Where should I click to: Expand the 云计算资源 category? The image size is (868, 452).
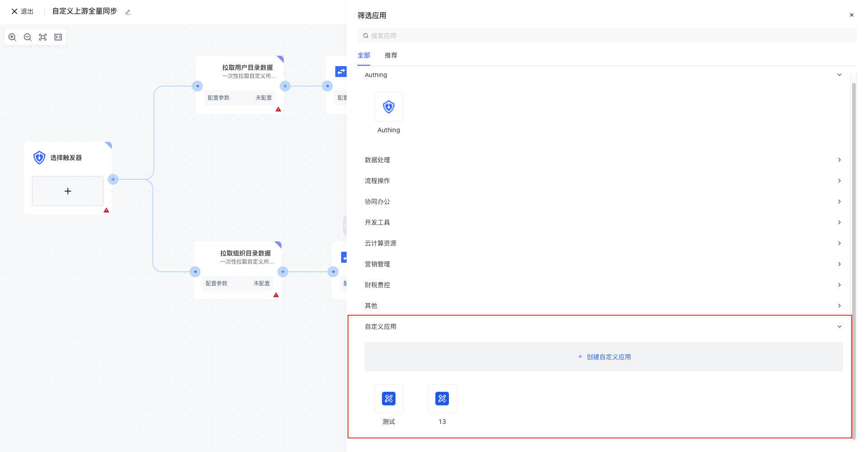pyautogui.click(x=602, y=243)
